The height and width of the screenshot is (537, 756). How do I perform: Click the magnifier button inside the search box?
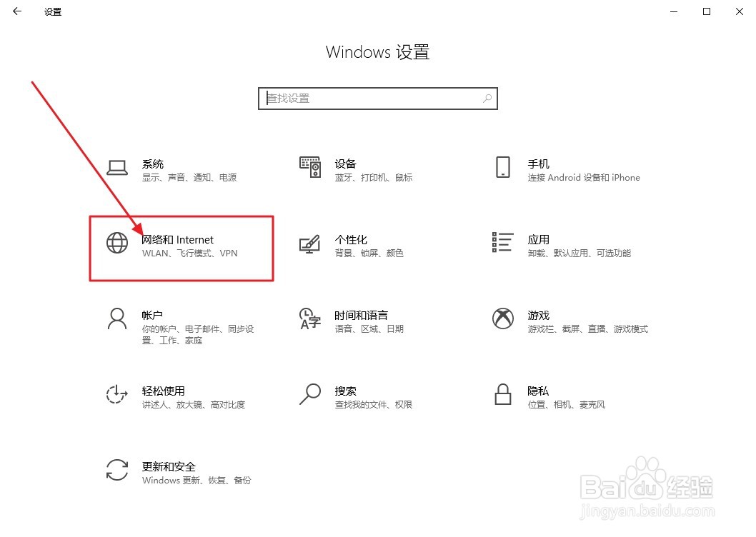click(487, 99)
